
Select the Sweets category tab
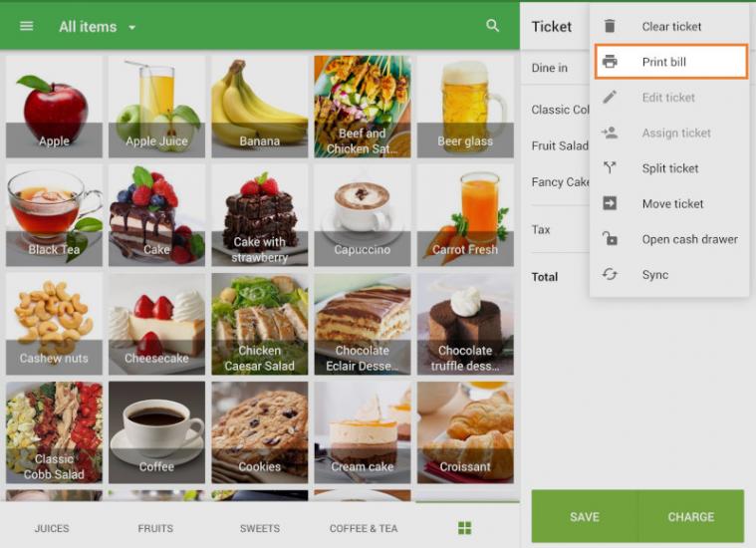(x=259, y=528)
